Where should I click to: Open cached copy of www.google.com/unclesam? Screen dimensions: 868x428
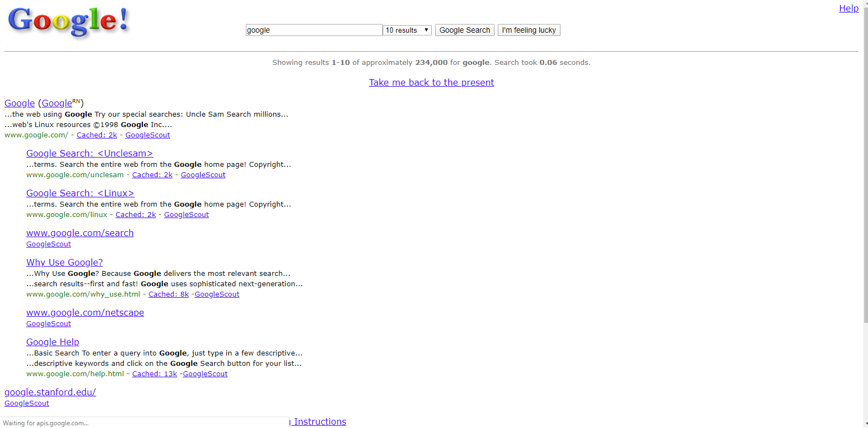point(152,175)
